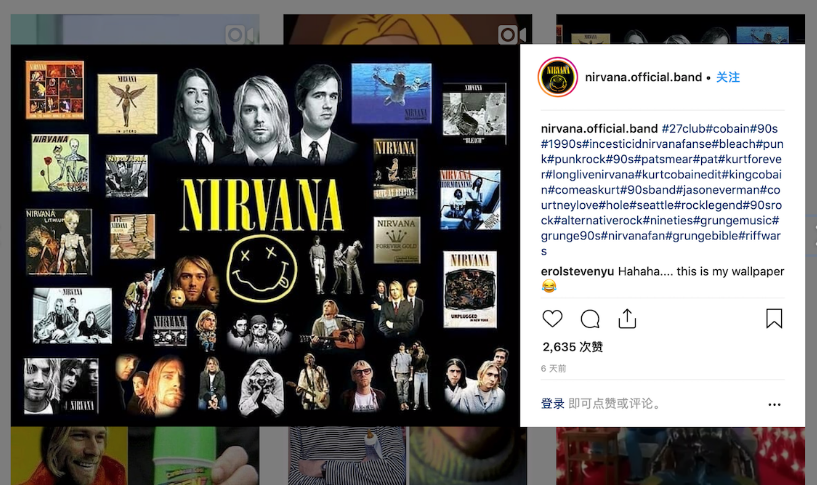Follow the account with 关注 button
The image size is (817, 486).
pos(728,77)
